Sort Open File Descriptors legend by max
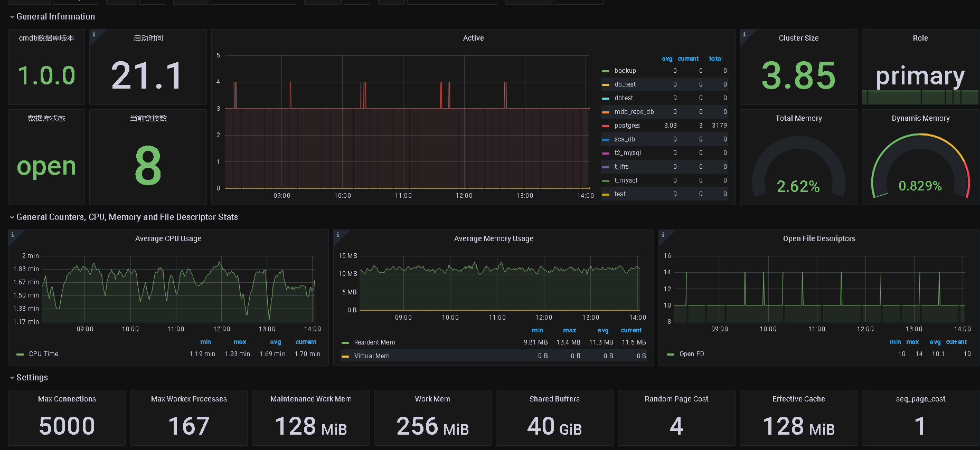Viewport: 980px width, 450px height. [912, 342]
